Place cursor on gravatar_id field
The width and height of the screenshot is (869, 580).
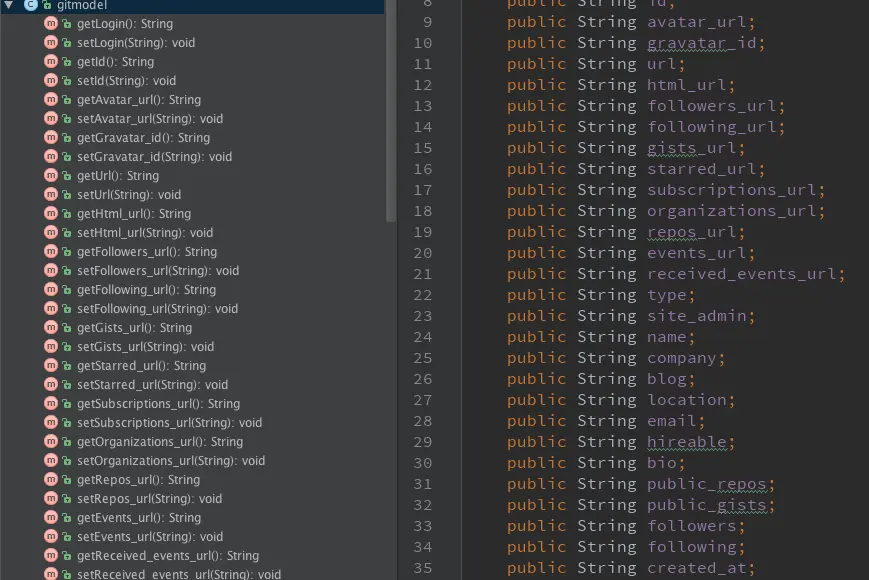click(x=701, y=43)
